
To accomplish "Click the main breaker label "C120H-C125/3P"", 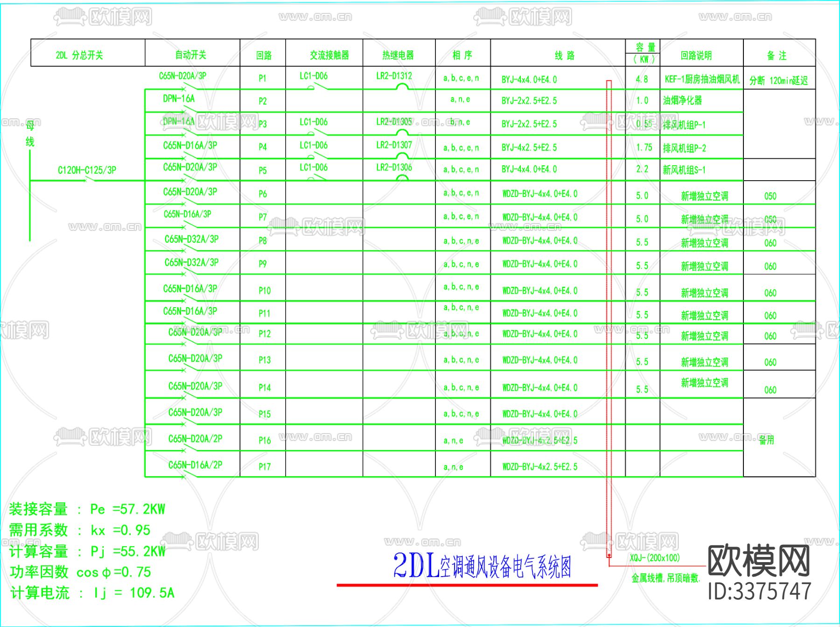I will click(87, 170).
